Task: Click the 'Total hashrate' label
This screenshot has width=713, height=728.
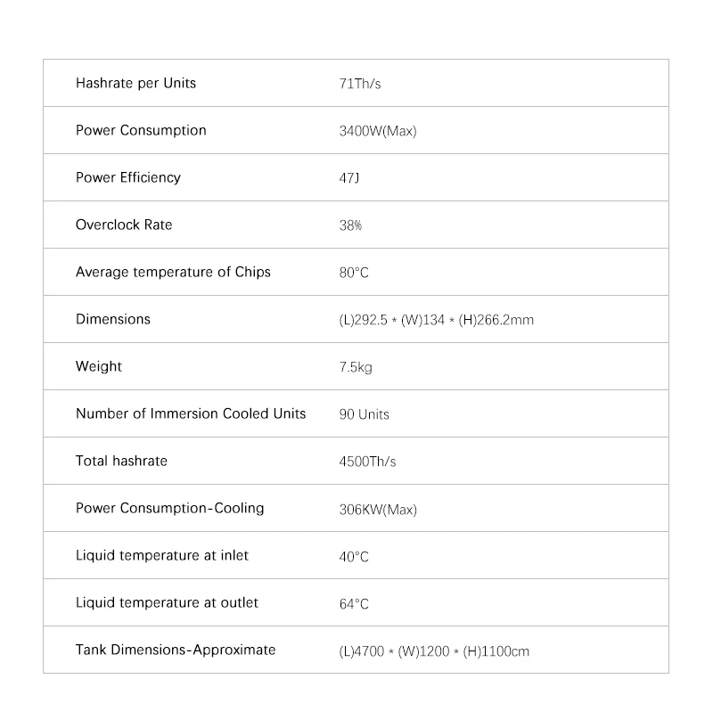Action: [x=121, y=461]
